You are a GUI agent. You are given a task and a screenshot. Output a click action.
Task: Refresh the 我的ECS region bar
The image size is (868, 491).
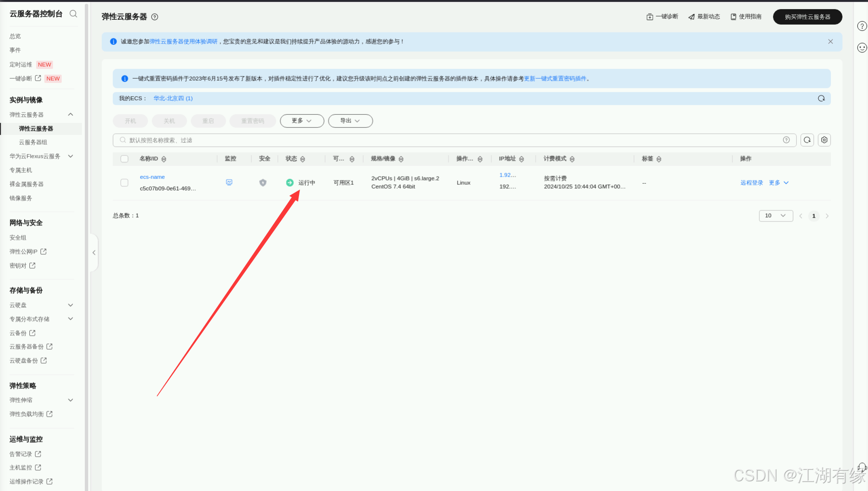(x=821, y=98)
